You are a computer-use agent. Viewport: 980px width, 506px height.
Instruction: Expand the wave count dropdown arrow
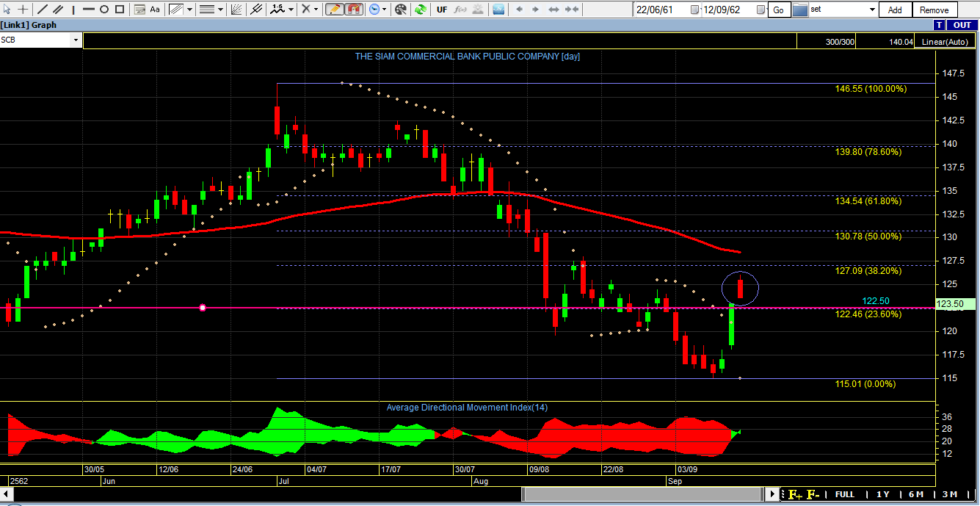pos(291,10)
